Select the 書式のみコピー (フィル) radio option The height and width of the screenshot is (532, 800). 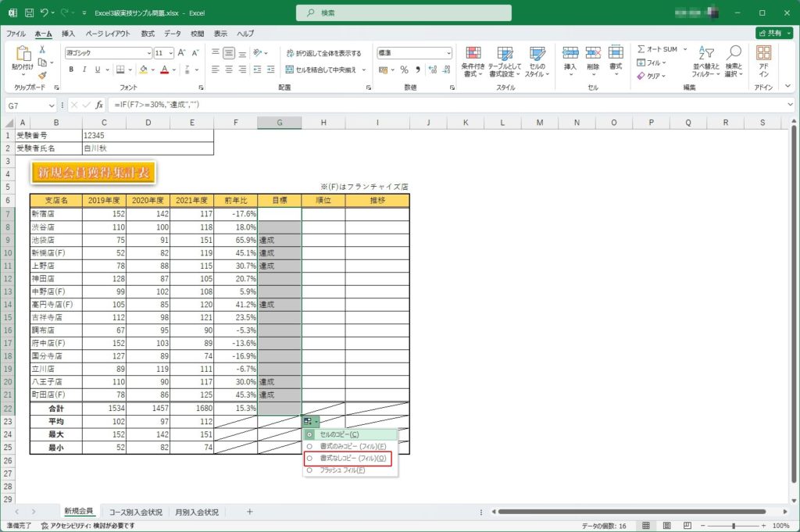point(310,446)
